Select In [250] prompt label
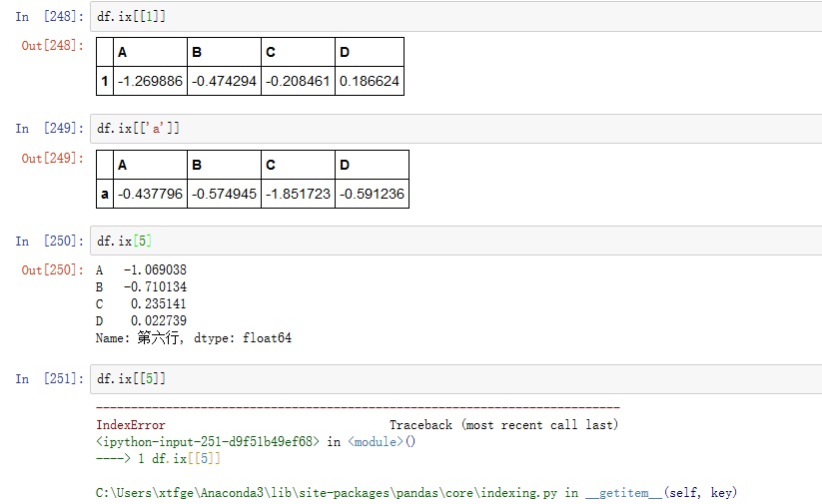 click(49, 241)
